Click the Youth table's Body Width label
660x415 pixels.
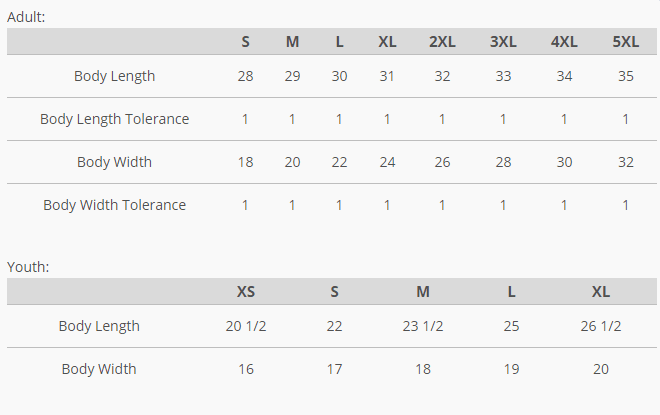(x=99, y=369)
